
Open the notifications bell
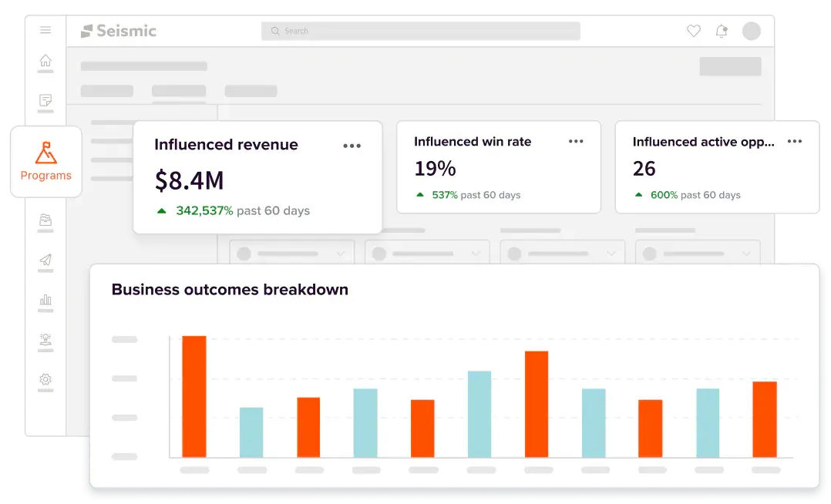(x=722, y=32)
